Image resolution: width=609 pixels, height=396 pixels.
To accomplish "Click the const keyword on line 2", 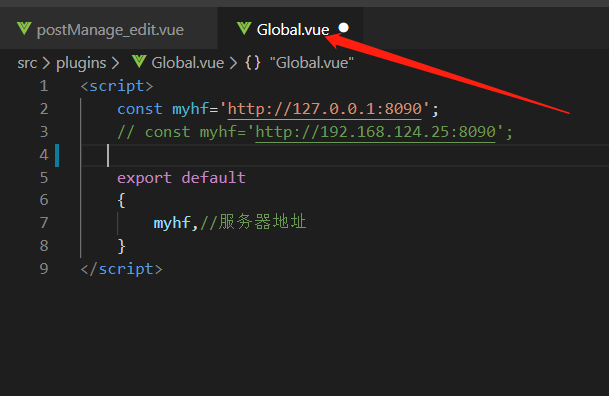I will tap(140, 109).
